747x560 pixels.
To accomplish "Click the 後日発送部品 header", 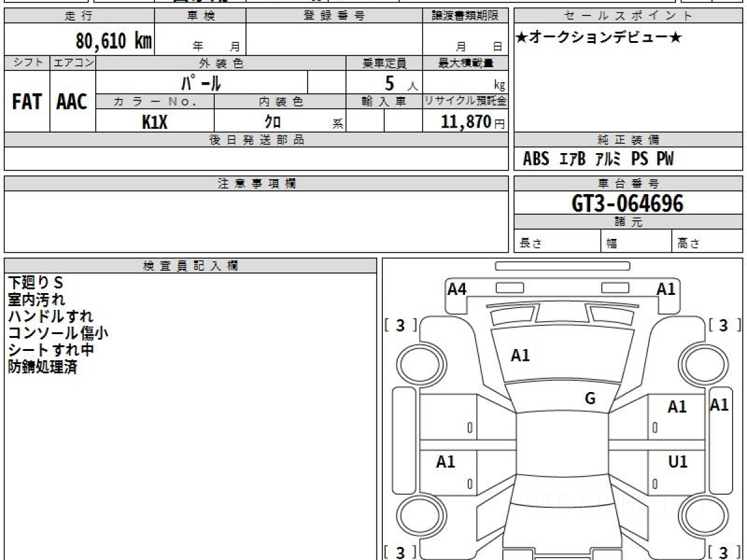I will click(x=256, y=140).
